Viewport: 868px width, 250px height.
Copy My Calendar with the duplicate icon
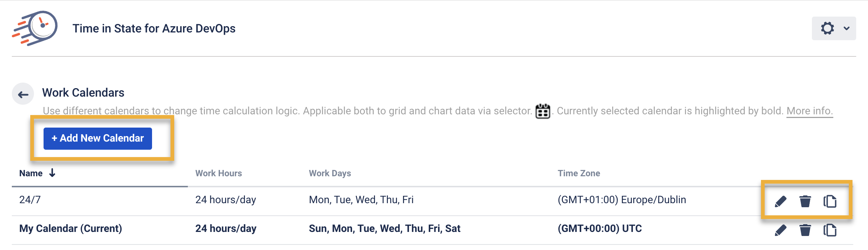830,230
